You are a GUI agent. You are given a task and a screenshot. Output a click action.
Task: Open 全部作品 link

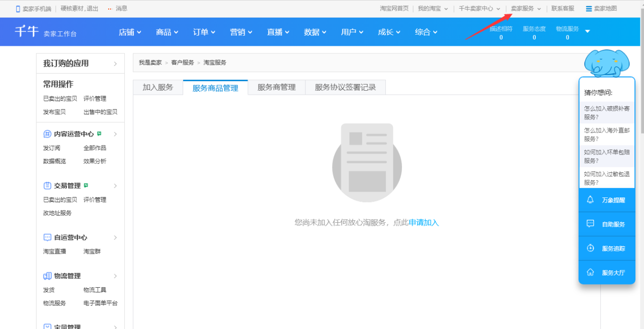point(95,148)
